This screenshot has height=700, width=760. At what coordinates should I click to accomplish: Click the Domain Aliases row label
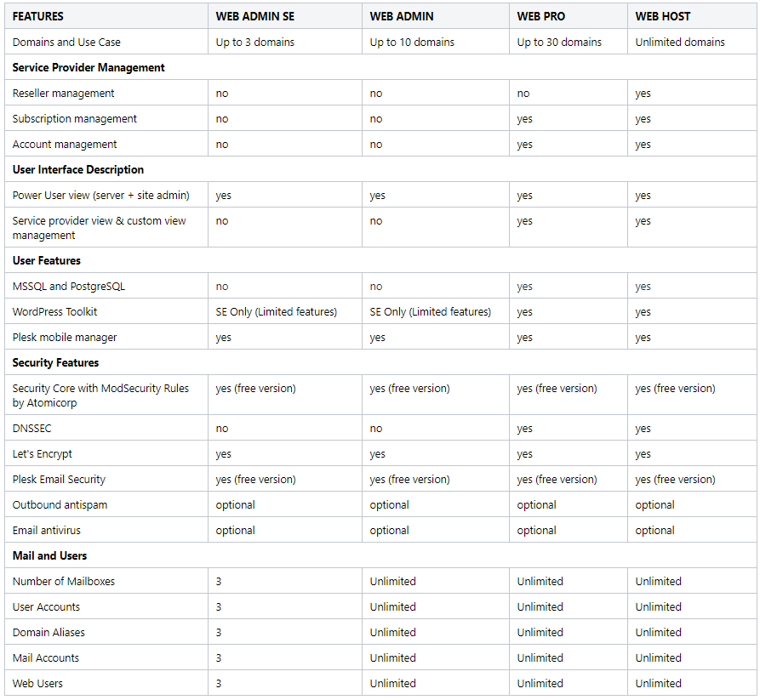[49, 632]
